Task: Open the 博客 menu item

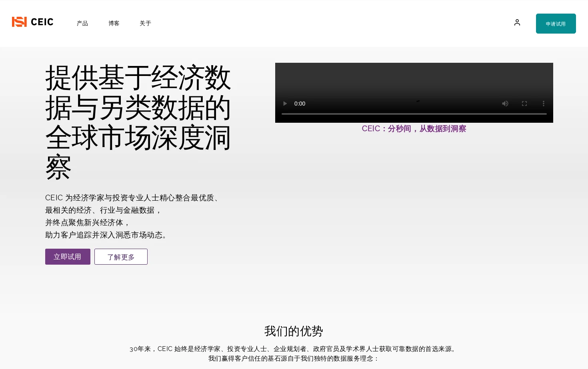Action: click(x=114, y=24)
